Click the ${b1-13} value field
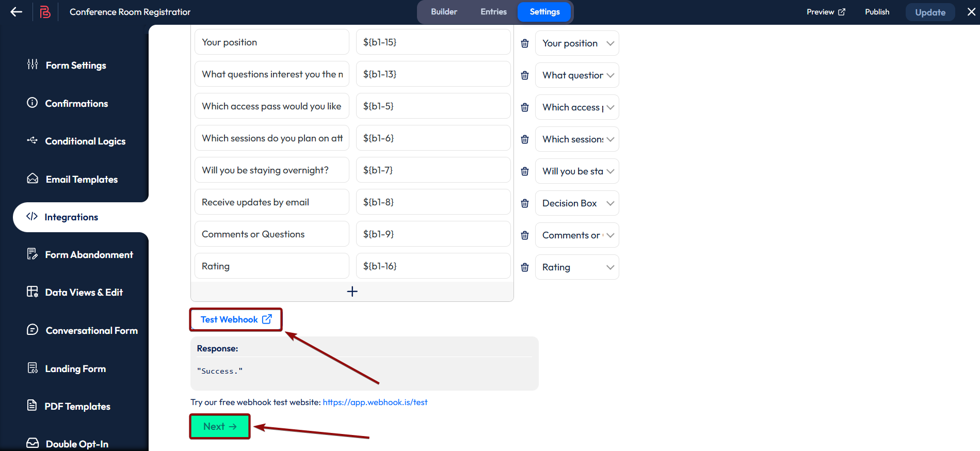The height and width of the screenshot is (451, 980). [433, 74]
